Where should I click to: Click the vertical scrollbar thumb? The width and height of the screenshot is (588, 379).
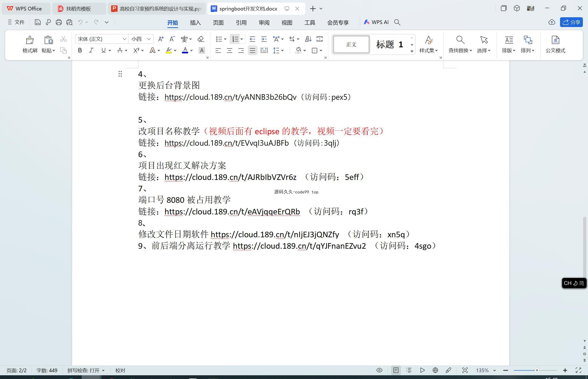(584, 247)
